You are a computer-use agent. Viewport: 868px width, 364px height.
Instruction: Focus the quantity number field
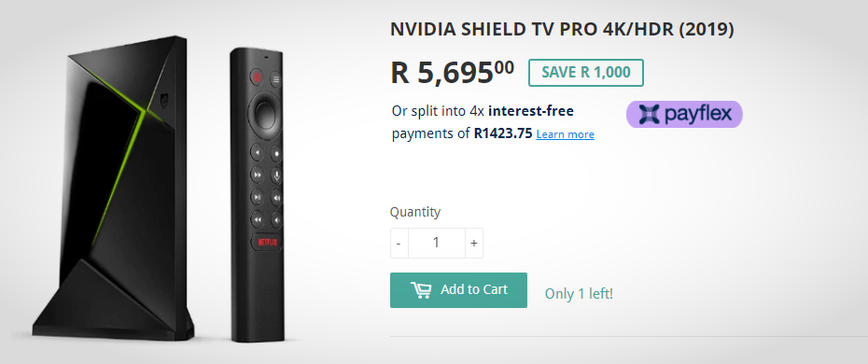[x=436, y=243]
